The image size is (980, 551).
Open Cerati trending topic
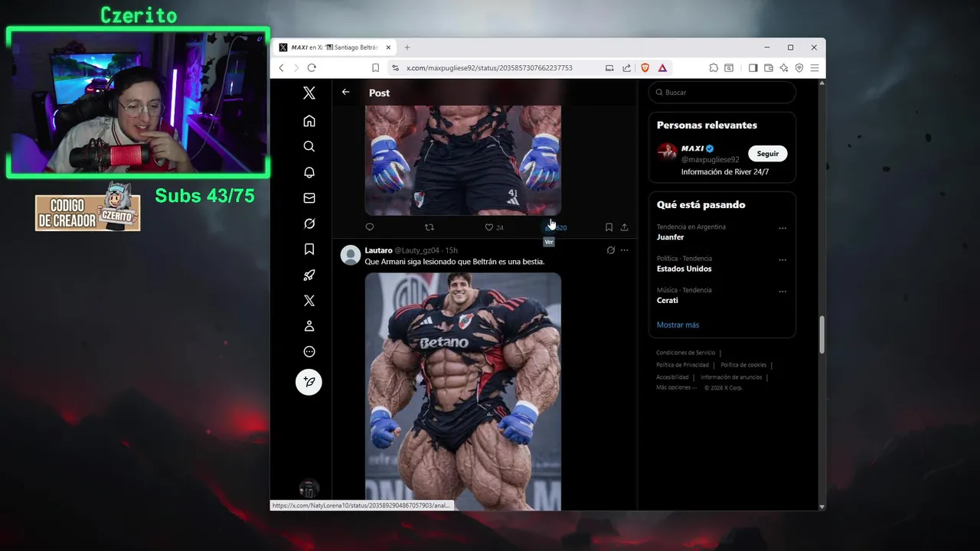click(667, 300)
